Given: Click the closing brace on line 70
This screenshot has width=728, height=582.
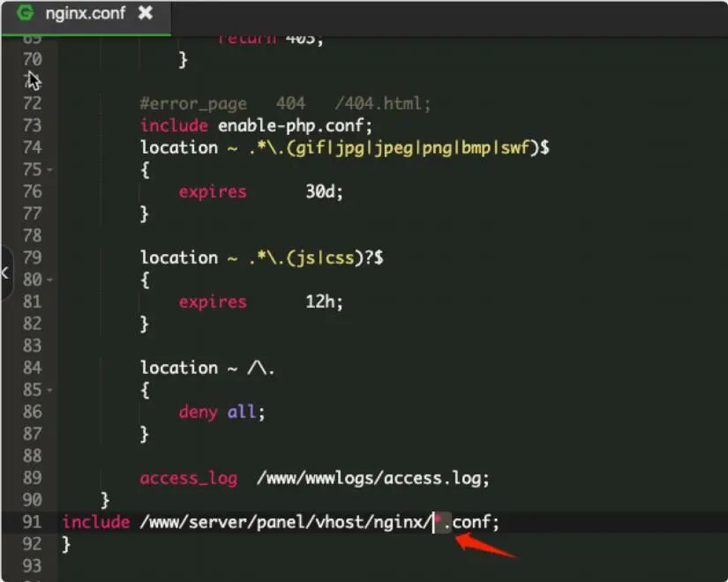Looking at the screenshot, I should click(184, 60).
